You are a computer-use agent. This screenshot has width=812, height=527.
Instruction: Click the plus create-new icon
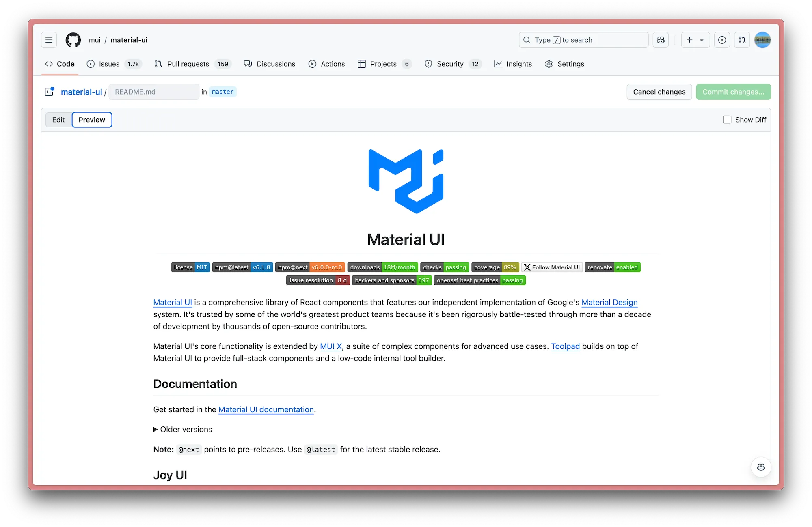pyautogui.click(x=689, y=40)
